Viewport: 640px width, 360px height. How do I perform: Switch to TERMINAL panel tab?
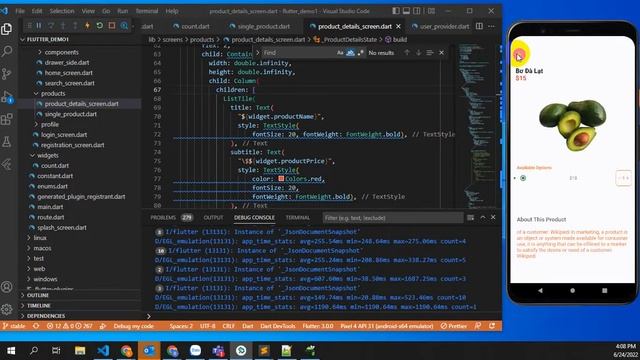298,218
